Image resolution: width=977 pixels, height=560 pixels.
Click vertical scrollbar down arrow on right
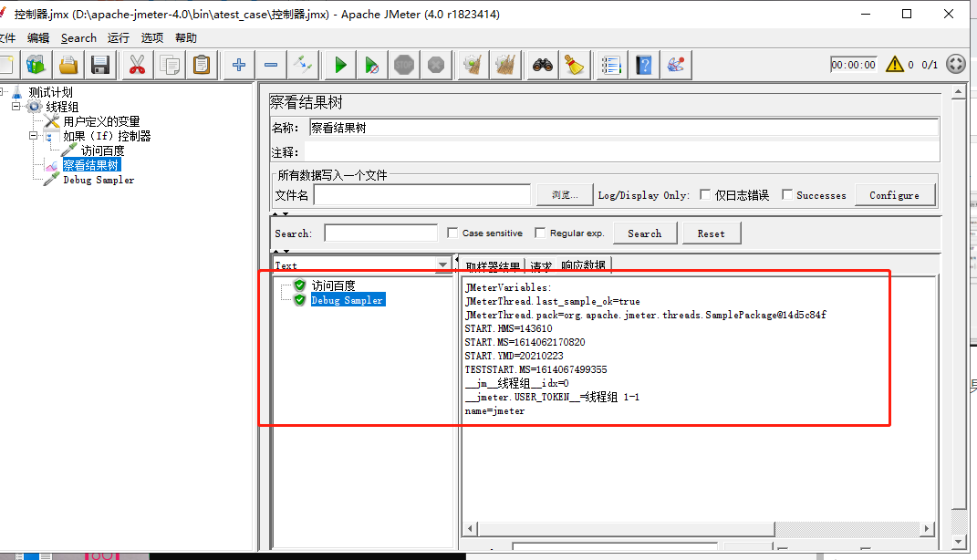(959, 542)
